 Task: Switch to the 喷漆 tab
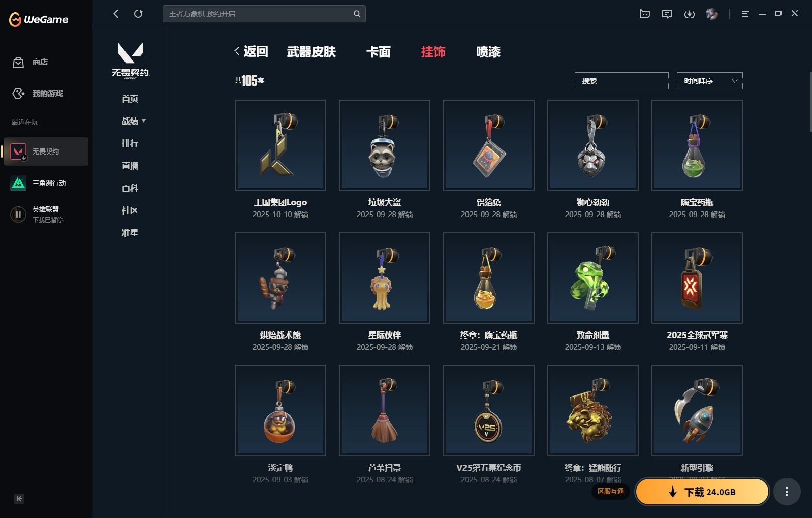pyautogui.click(x=488, y=52)
